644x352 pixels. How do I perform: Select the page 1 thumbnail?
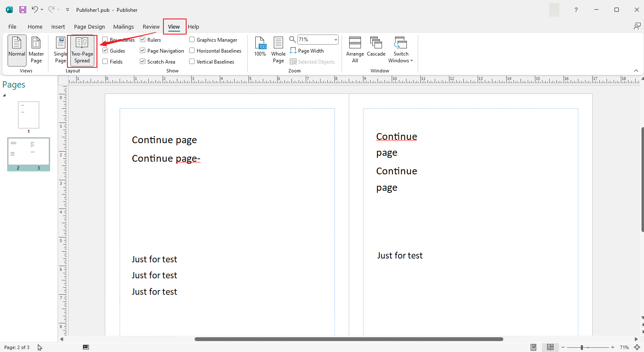tap(29, 115)
